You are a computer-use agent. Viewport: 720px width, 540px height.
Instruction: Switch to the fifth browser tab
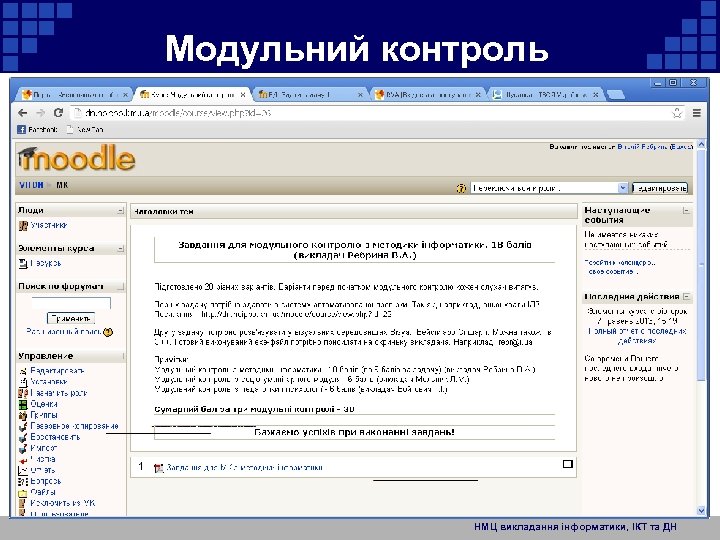click(546, 95)
